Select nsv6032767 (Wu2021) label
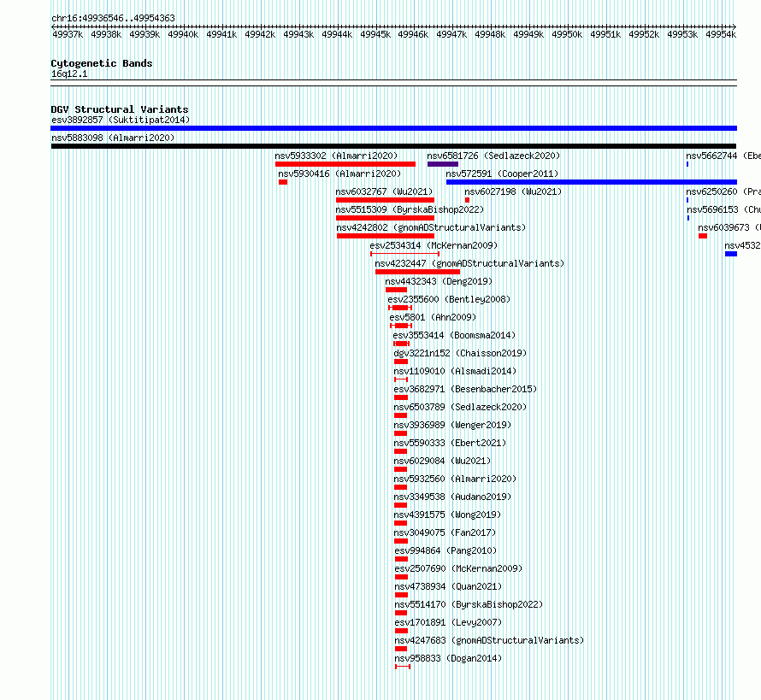 [x=384, y=191]
